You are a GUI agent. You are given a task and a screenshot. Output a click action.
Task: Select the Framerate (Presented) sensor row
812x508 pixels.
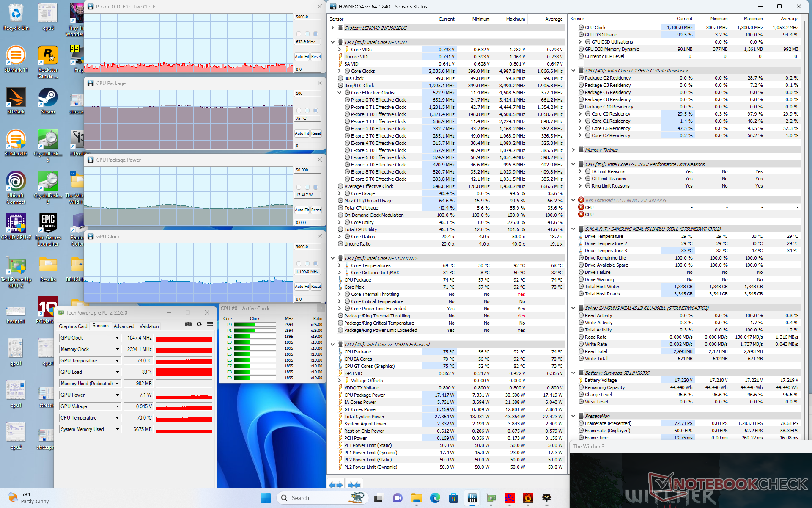(689, 423)
